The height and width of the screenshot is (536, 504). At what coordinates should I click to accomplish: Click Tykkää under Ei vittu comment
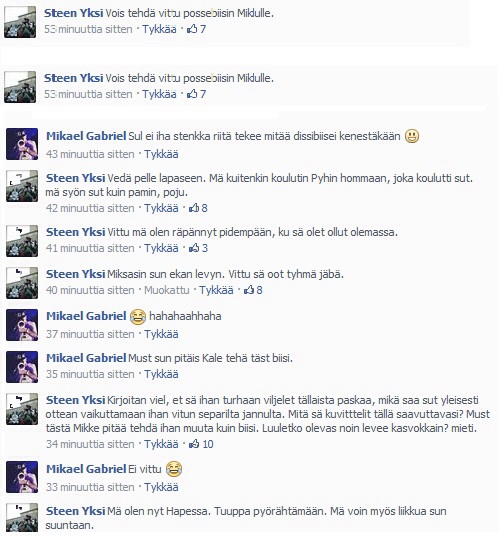[161, 487]
